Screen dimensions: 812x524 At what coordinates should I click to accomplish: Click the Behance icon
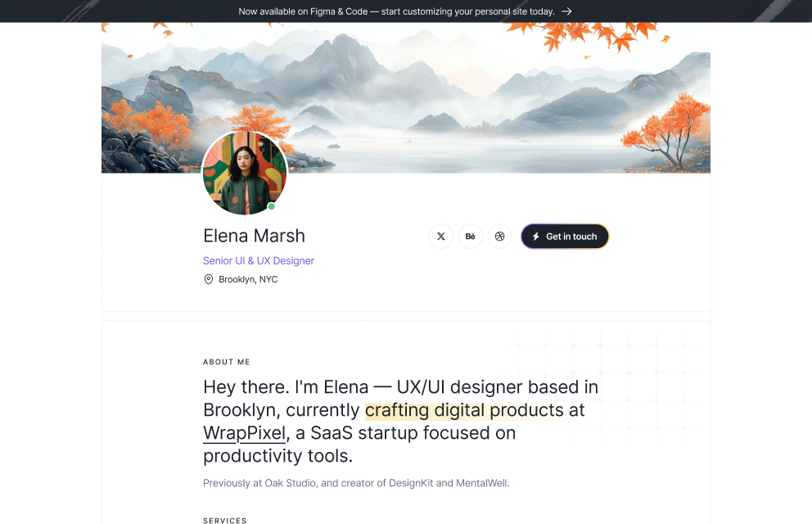pyautogui.click(x=470, y=236)
